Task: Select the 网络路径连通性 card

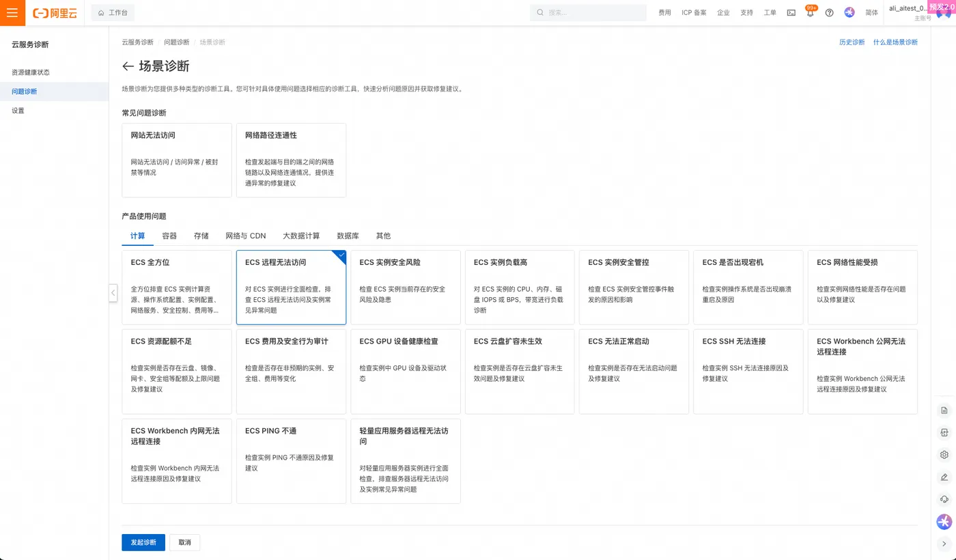Action: point(291,160)
